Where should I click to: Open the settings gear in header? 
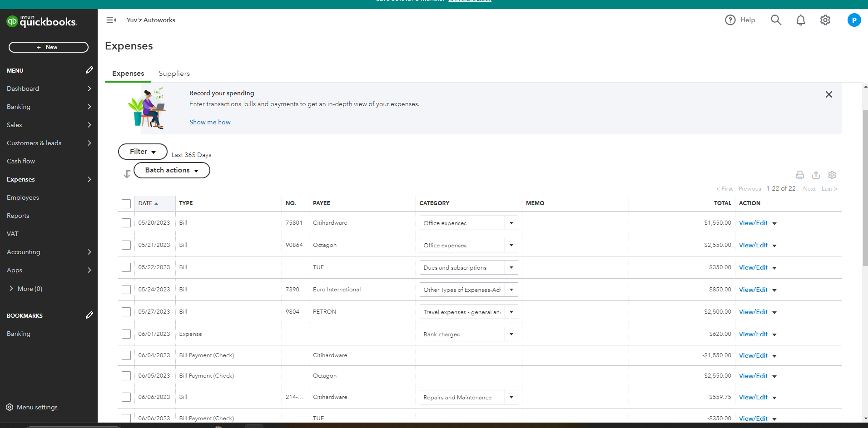tap(825, 20)
